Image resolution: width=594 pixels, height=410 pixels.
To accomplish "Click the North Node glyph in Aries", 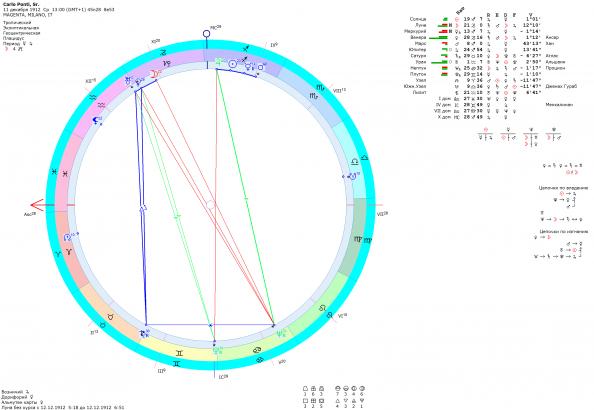I will [67, 238].
